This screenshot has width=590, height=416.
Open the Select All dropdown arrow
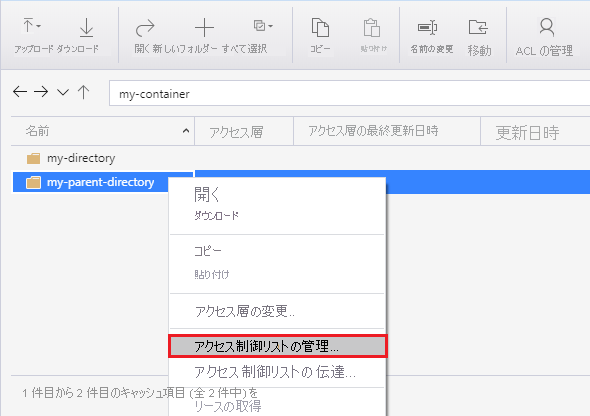point(271,26)
